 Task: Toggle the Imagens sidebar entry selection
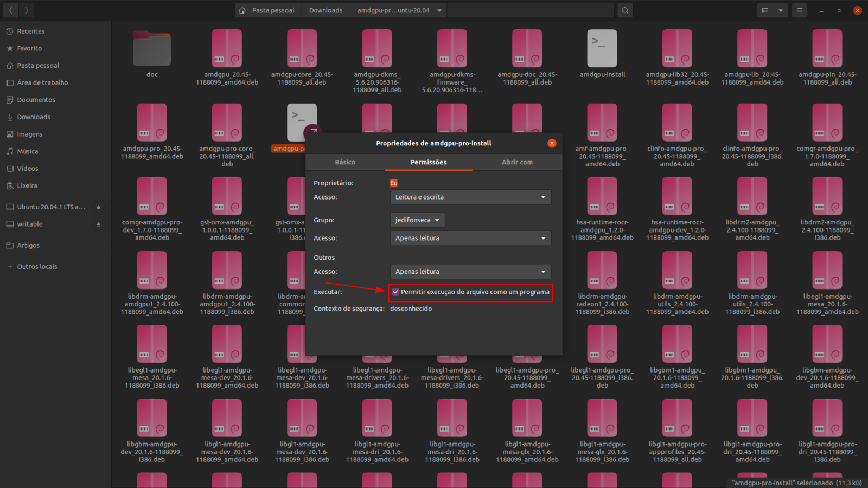[31, 134]
